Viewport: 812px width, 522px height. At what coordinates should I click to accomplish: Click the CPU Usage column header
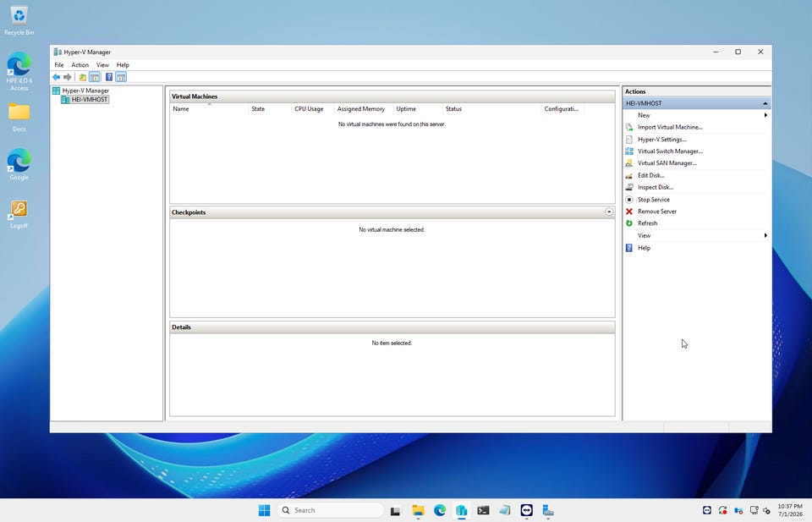coord(313,109)
